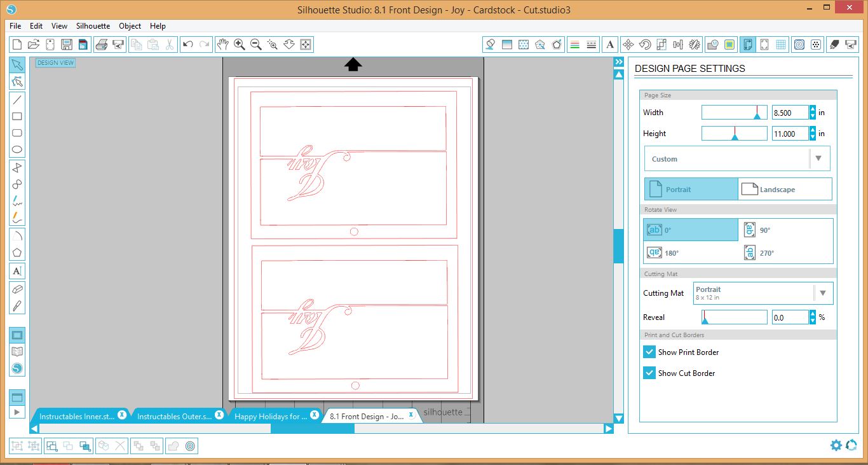
Task: Open the Replicate panel icon
Action: pyautogui.click(x=695, y=45)
